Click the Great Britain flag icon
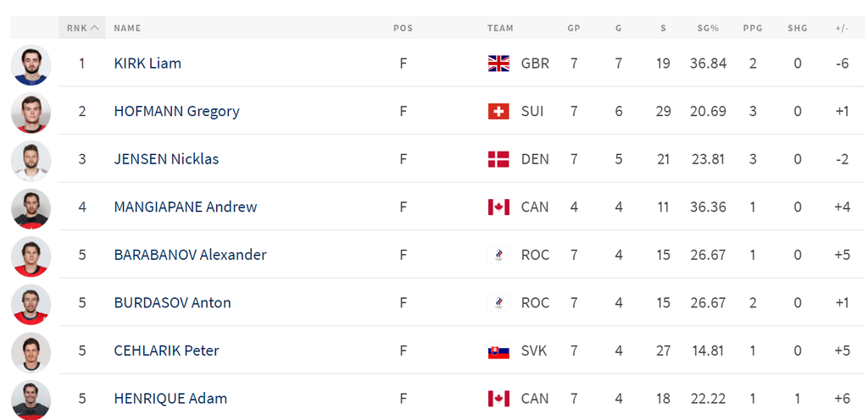 point(498,64)
